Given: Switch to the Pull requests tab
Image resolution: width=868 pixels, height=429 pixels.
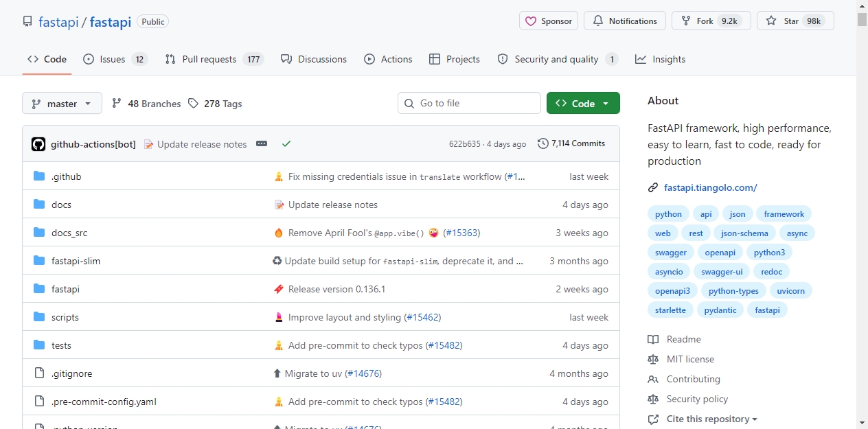Looking at the screenshot, I should click(x=214, y=59).
